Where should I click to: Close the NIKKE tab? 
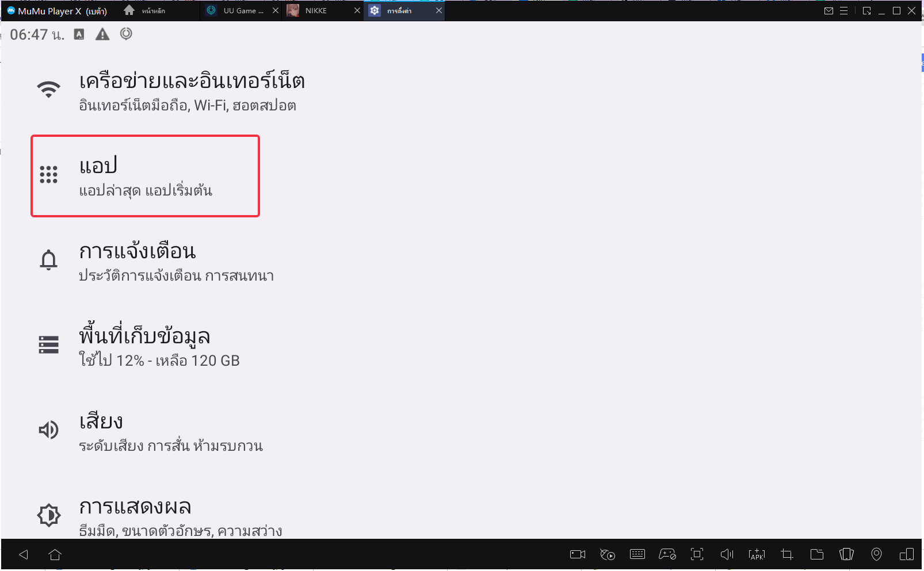coord(357,11)
